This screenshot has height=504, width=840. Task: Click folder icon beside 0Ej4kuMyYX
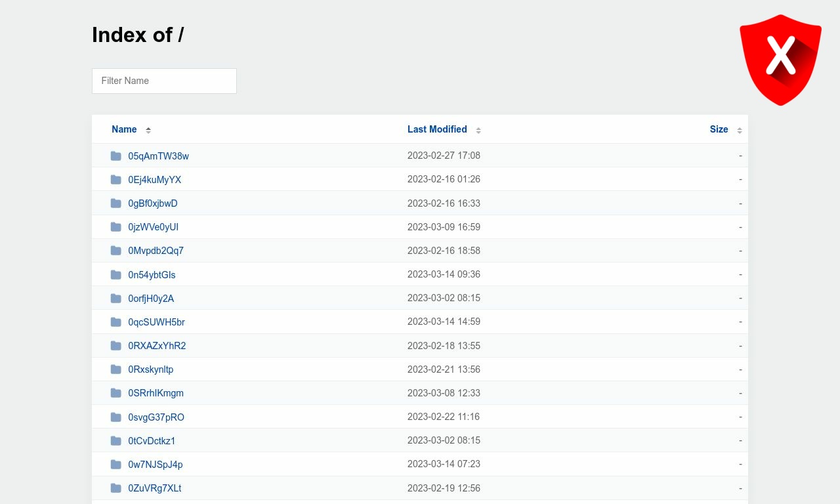116,179
